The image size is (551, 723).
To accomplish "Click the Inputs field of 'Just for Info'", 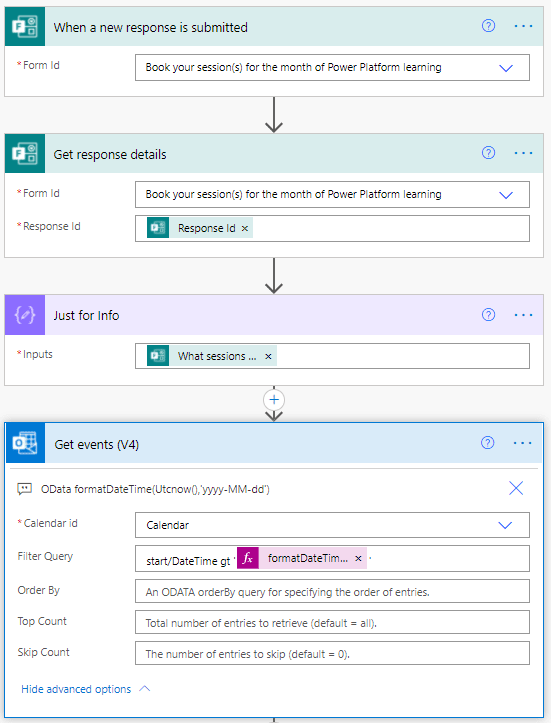I will pos(332,356).
